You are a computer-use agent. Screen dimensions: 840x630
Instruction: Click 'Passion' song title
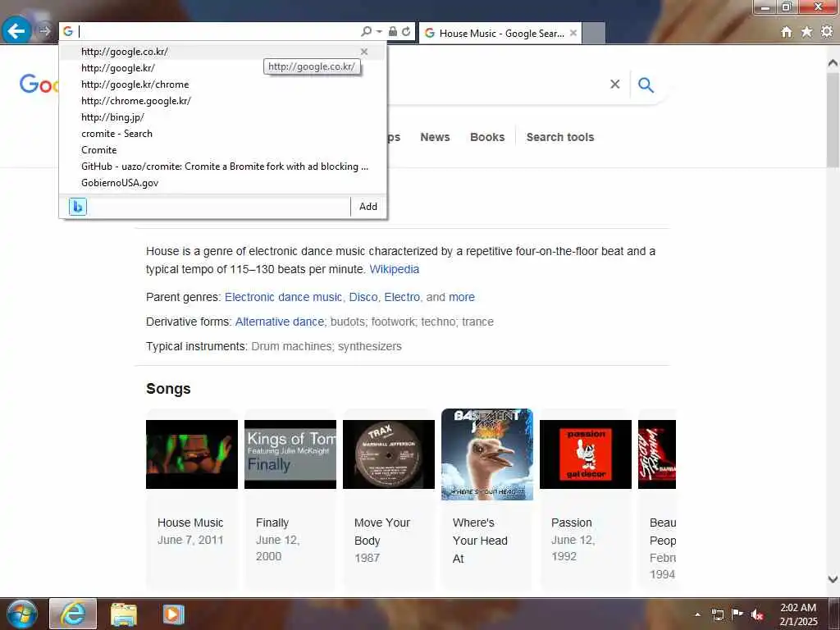[572, 523]
